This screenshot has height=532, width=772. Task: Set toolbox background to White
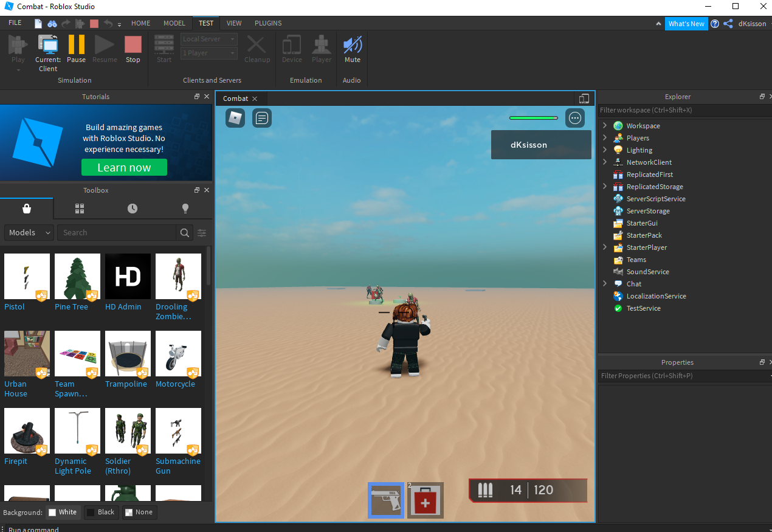[63, 512]
